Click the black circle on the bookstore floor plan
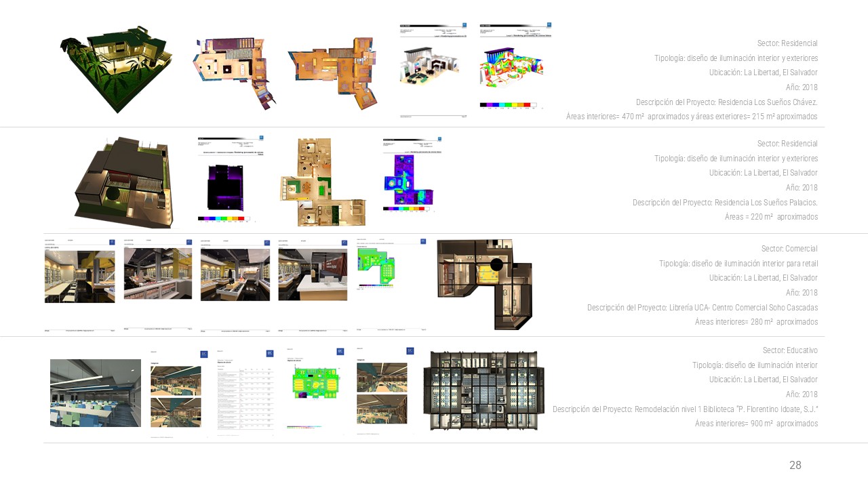 496,264
